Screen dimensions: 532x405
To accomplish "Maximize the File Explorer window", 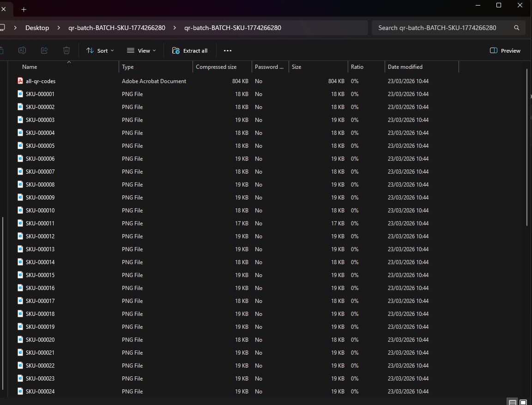I will coord(499,5).
